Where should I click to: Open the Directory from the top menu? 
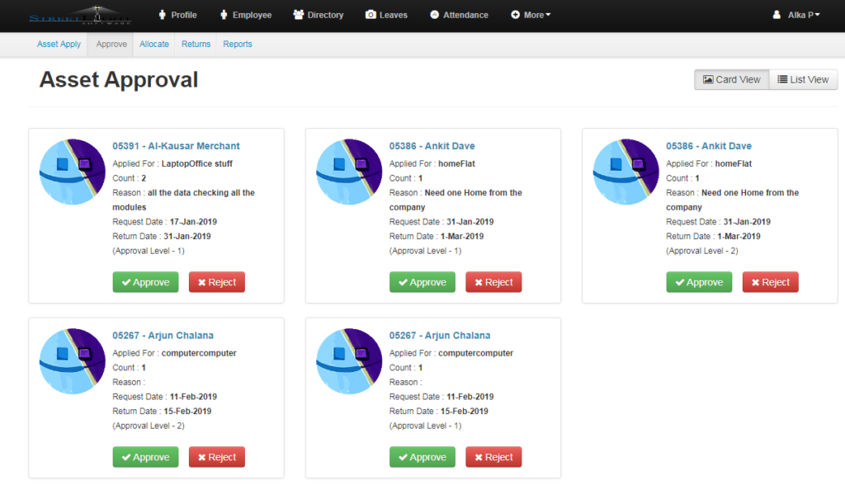coord(318,14)
